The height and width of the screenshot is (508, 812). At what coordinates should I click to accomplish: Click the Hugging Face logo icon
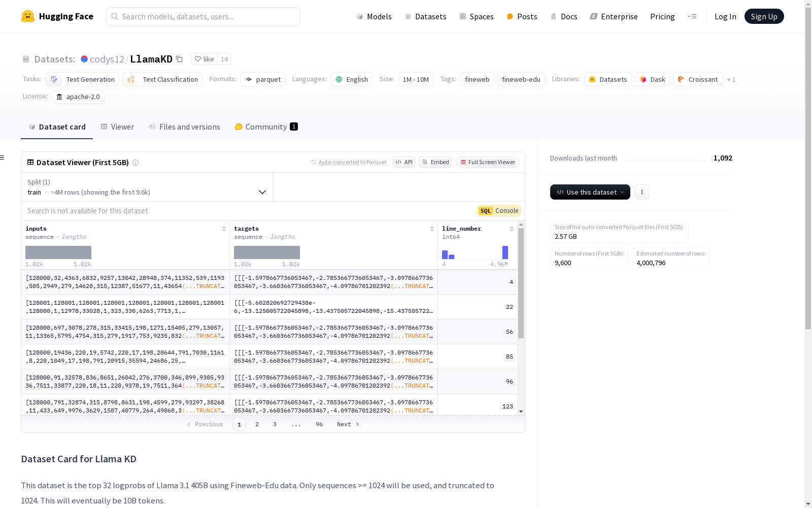[28, 16]
